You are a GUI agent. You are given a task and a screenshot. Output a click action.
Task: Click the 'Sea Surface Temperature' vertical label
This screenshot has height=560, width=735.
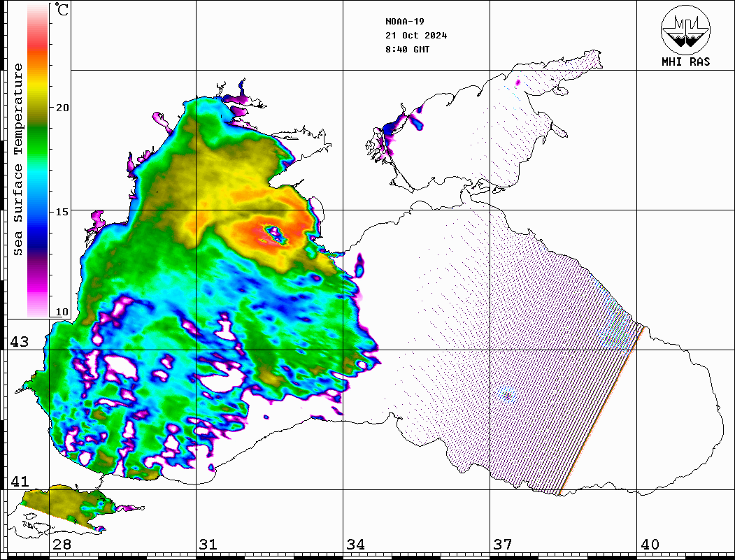tap(17, 159)
